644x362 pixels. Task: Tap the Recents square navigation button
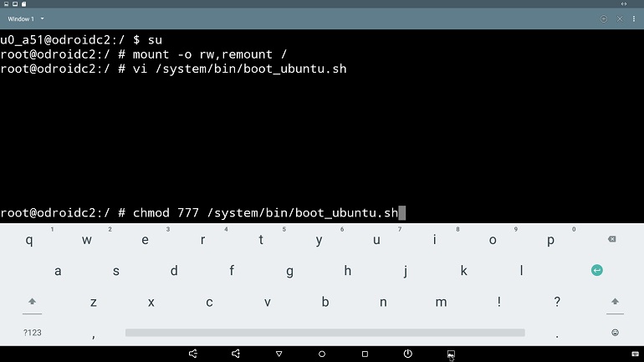click(365, 354)
